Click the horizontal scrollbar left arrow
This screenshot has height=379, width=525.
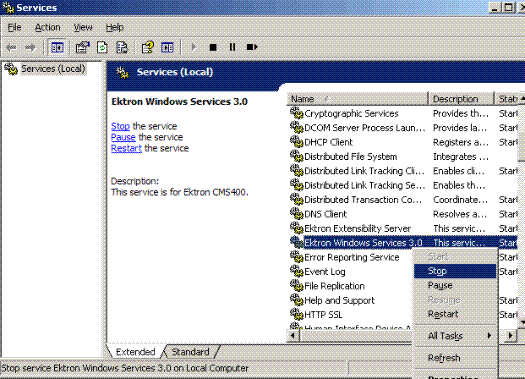tap(293, 335)
